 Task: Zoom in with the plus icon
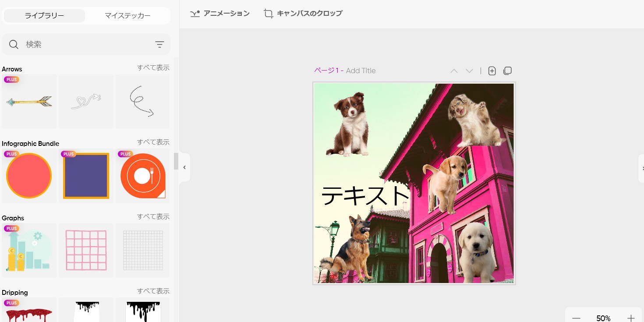tap(631, 318)
